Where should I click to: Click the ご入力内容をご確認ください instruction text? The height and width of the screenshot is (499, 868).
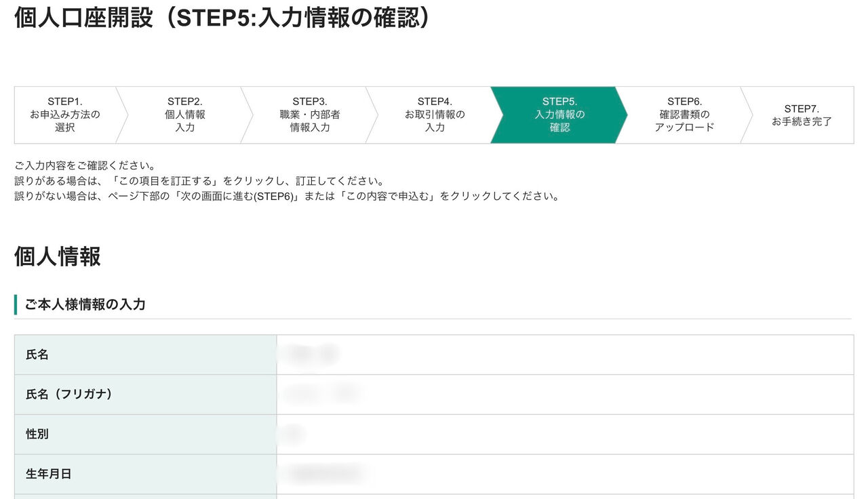(85, 166)
